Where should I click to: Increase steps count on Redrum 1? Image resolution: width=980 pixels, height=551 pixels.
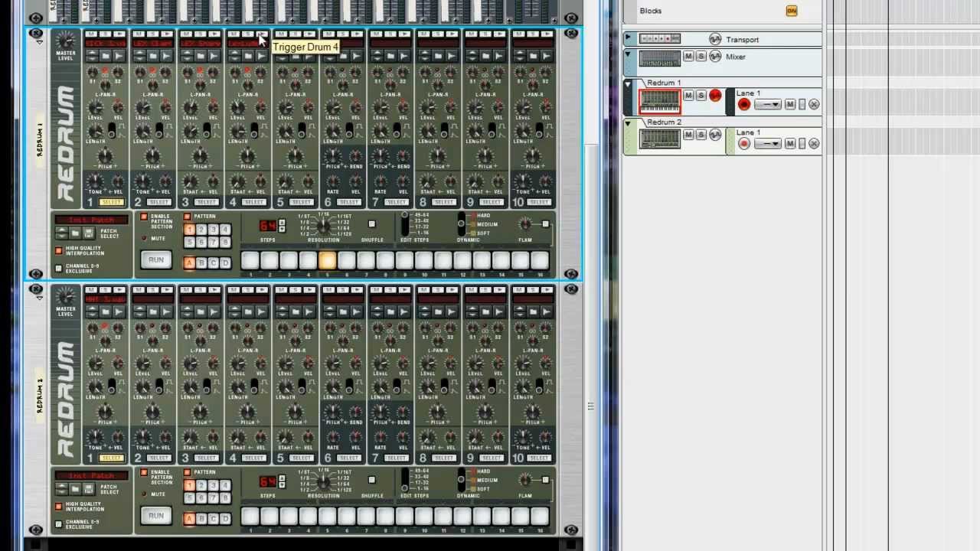pos(282,222)
